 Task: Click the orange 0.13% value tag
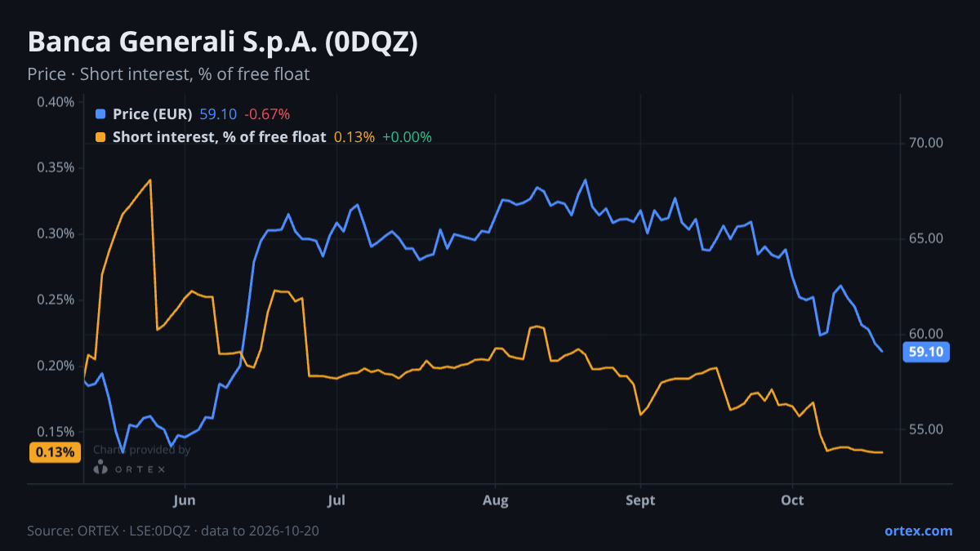55,452
